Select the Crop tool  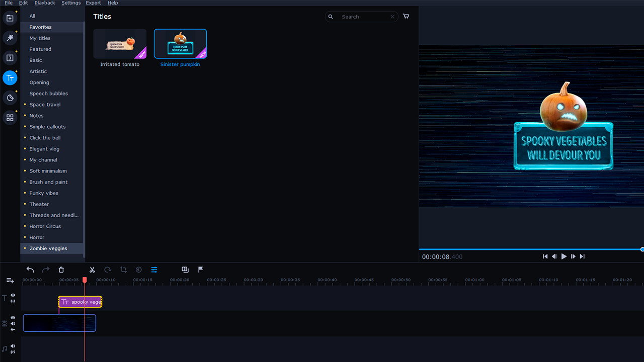click(123, 269)
